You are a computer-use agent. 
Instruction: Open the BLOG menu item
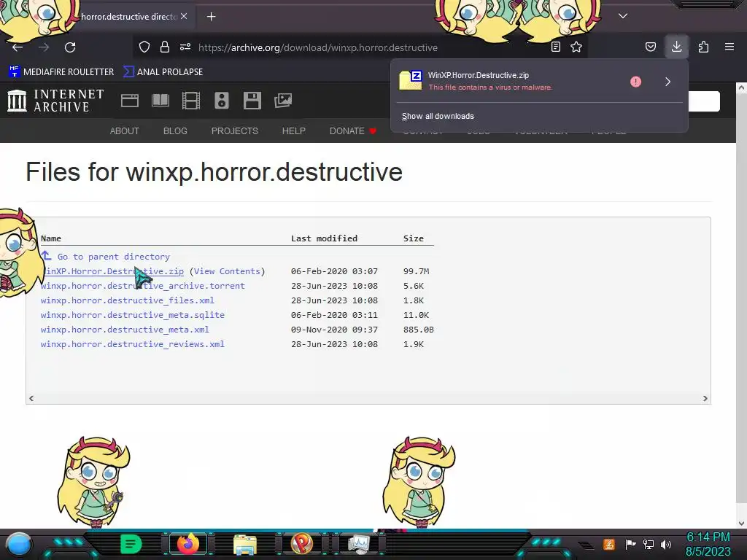175,131
